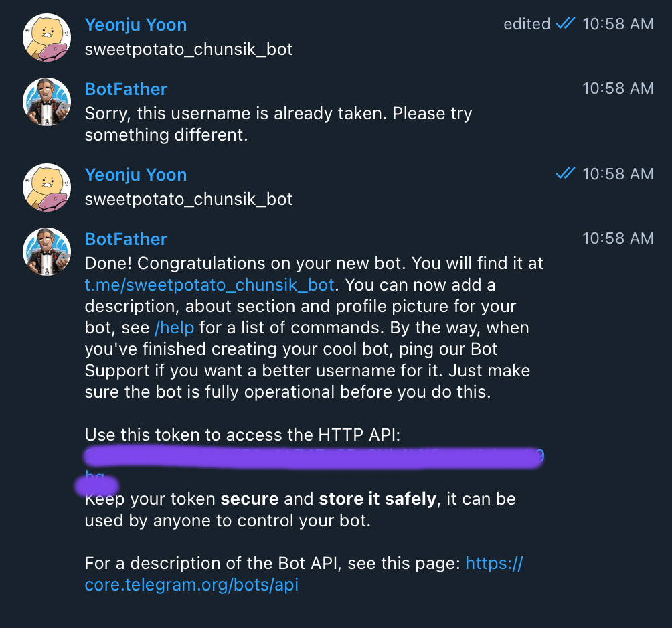
Task: Click the read receipt checkmarks beside 10:58 AM
Action: coord(566,173)
